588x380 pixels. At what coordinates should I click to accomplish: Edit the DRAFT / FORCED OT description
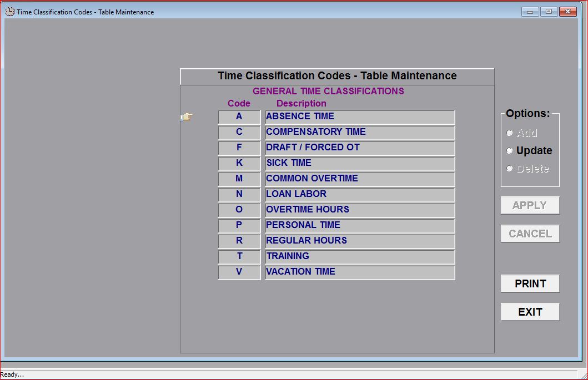coord(359,148)
